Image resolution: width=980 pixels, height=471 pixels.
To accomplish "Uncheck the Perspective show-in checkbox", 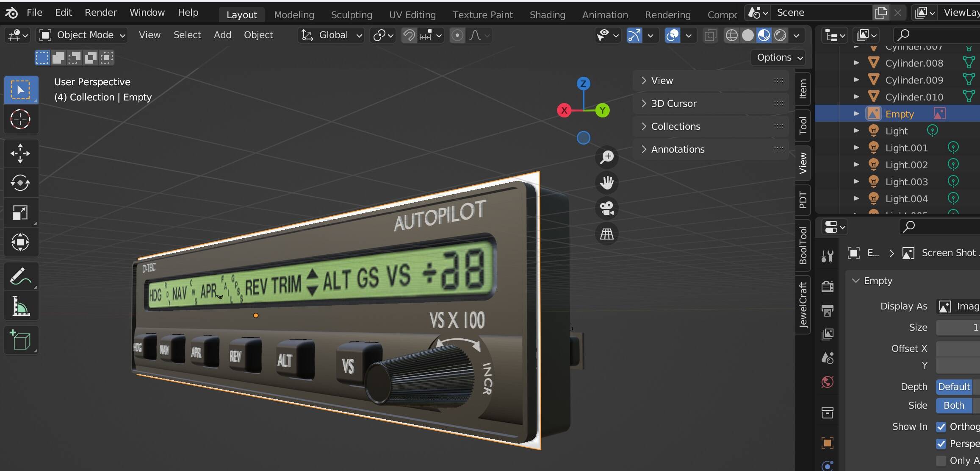I will click(941, 443).
